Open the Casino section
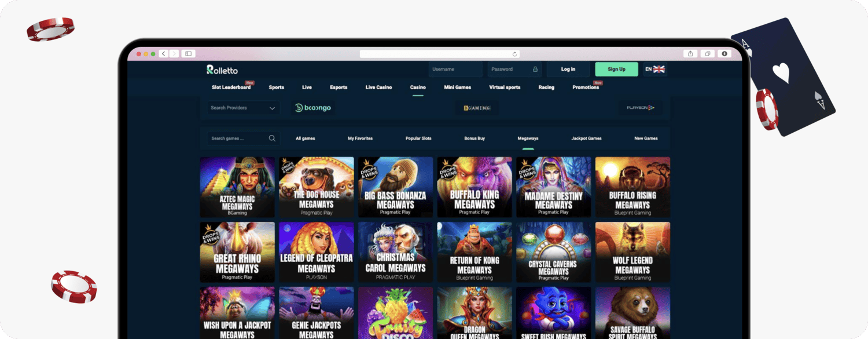The width and height of the screenshot is (868, 339). pos(418,88)
